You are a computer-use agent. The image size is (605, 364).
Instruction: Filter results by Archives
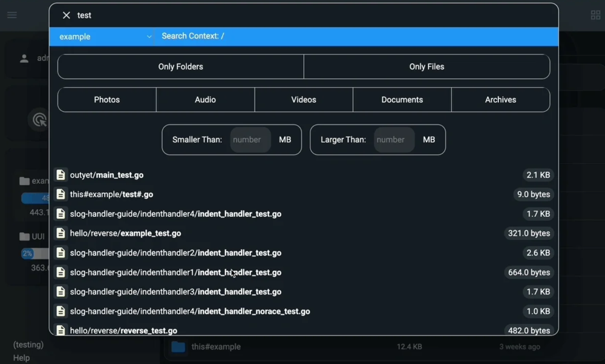coord(500,100)
